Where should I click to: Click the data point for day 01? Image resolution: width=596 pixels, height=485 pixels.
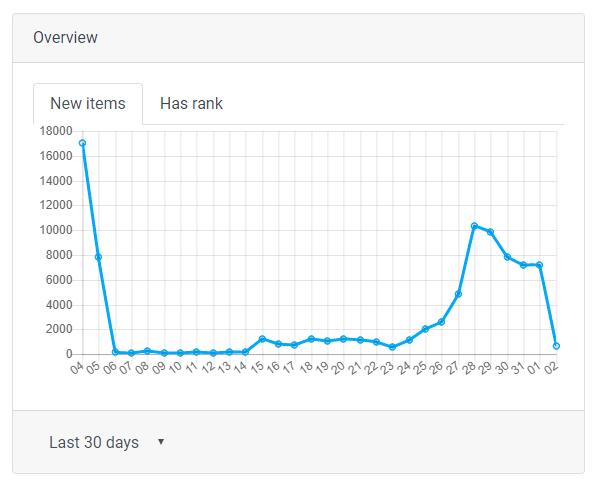pos(539,265)
